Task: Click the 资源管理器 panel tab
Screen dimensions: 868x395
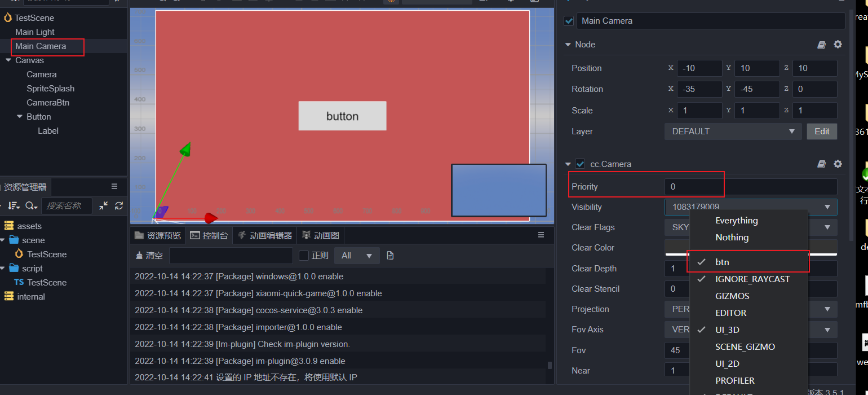Action: (x=25, y=187)
